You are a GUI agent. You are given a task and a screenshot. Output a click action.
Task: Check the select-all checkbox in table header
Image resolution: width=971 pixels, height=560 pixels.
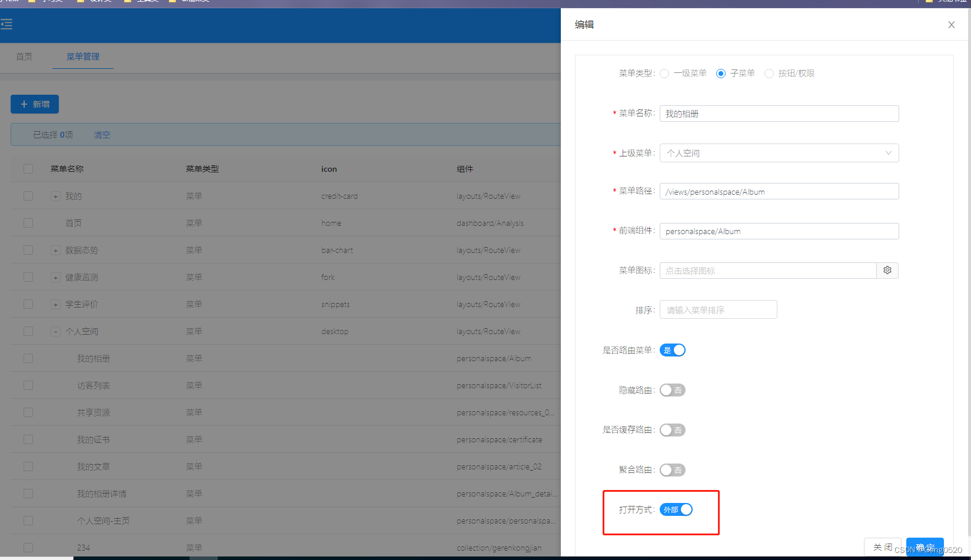(28, 169)
